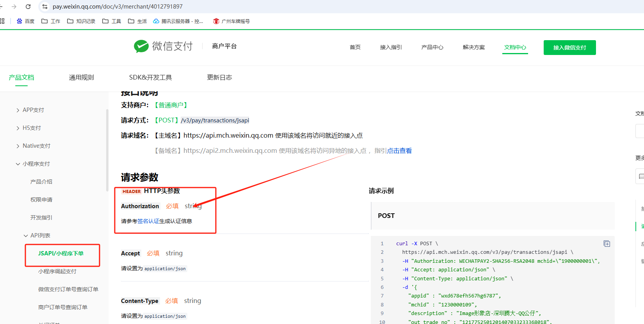Switch to 更新日志 tab
Image resolution: width=644 pixels, height=324 pixels.
(219, 77)
